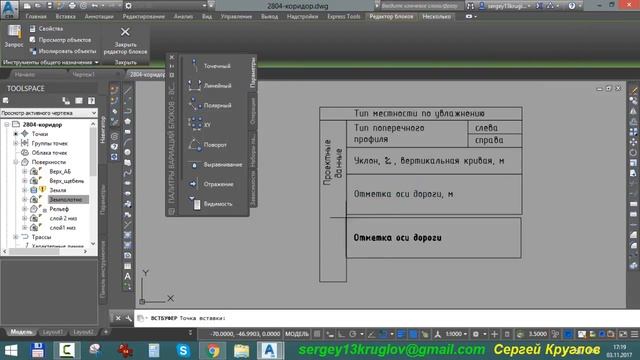
Task: Add new layout with plus button
Action: point(106,332)
